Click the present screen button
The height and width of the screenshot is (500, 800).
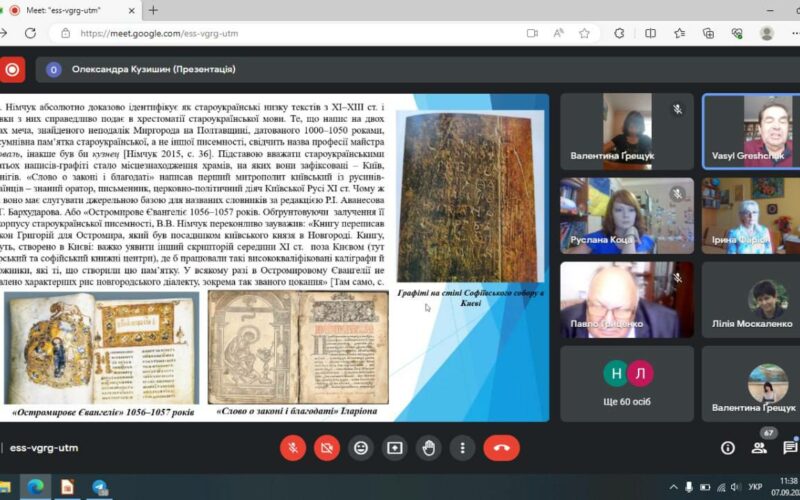(395, 448)
